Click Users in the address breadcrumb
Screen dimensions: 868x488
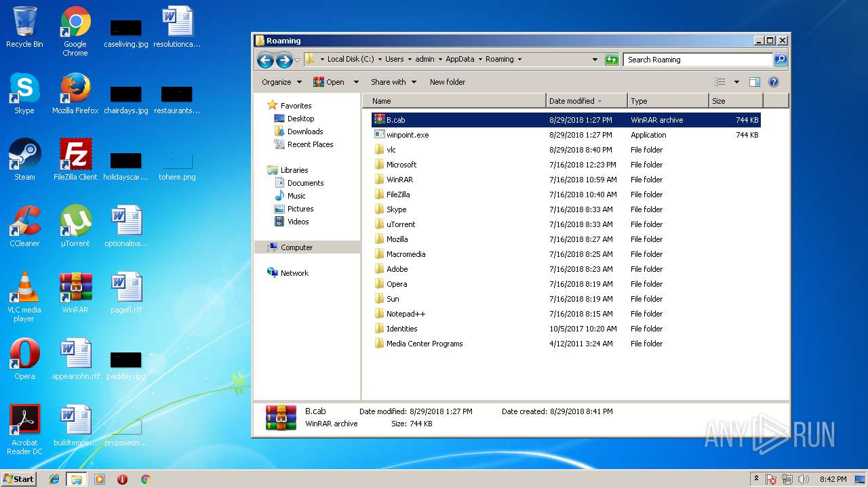[x=395, y=60]
